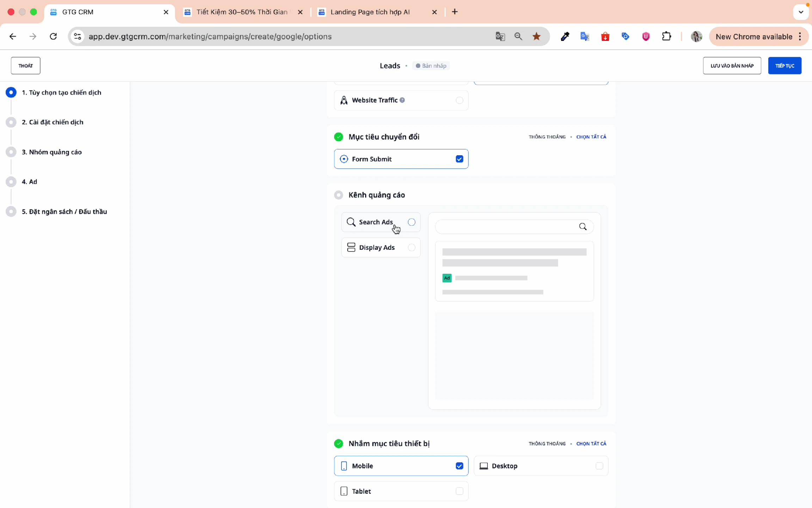Enable the Desktop device checkbox
The width and height of the screenshot is (812, 508).
[599, 466]
